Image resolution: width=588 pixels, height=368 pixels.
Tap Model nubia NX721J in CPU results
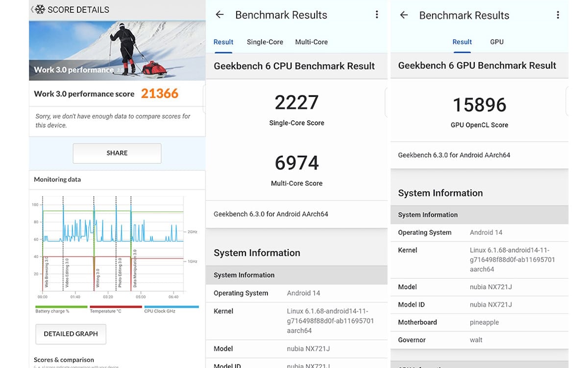(296, 349)
